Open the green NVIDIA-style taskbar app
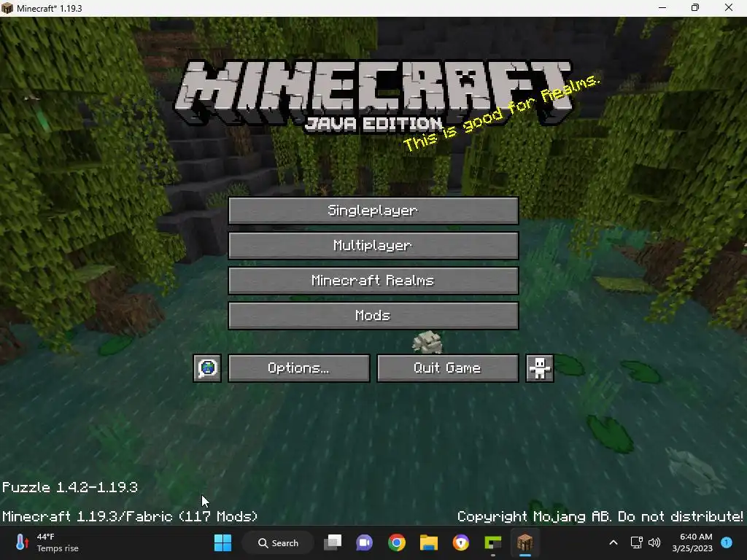 (x=492, y=542)
